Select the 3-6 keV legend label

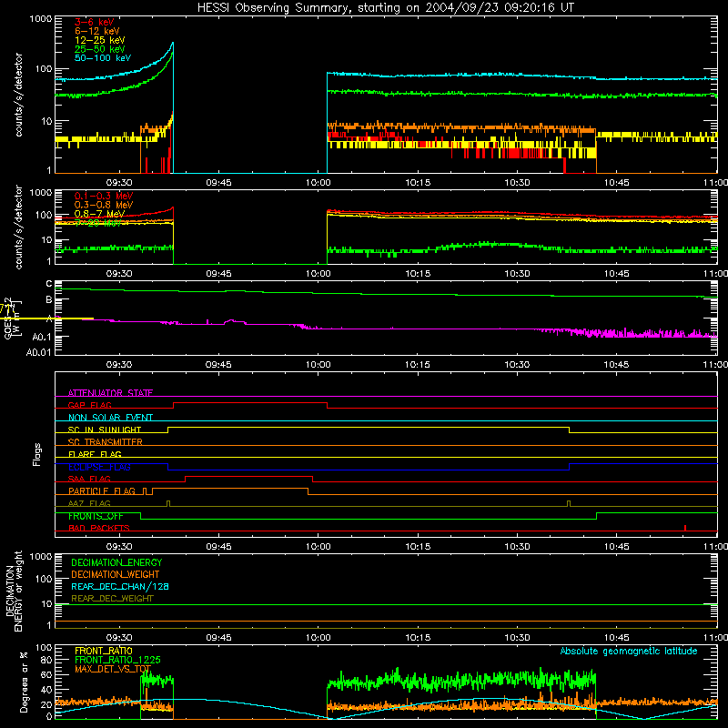point(94,22)
